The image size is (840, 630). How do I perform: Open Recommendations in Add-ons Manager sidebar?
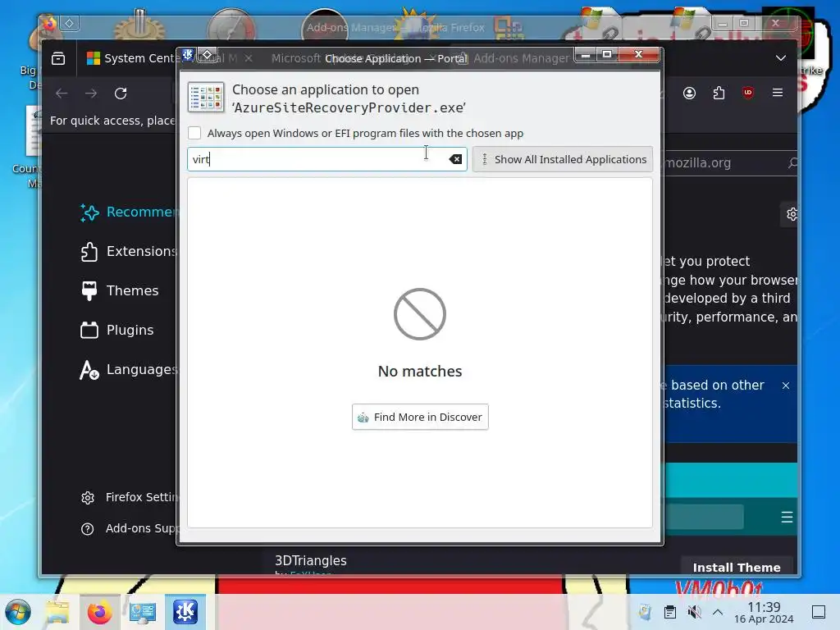point(129,212)
